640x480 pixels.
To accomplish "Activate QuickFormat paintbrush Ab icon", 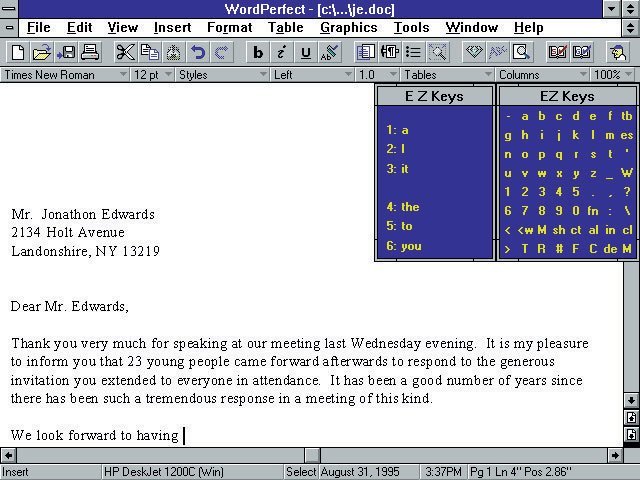I will click(330, 52).
